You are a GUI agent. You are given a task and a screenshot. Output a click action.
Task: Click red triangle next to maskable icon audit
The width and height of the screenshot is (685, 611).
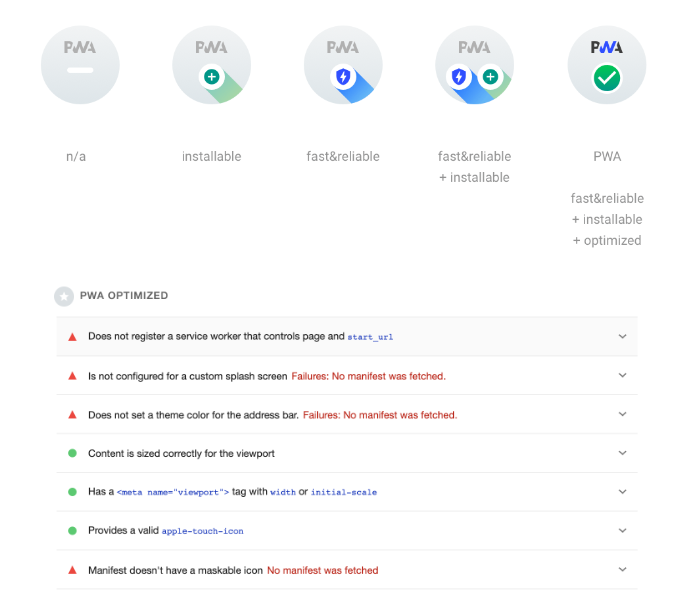pyautogui.click(x=73, y=570)
